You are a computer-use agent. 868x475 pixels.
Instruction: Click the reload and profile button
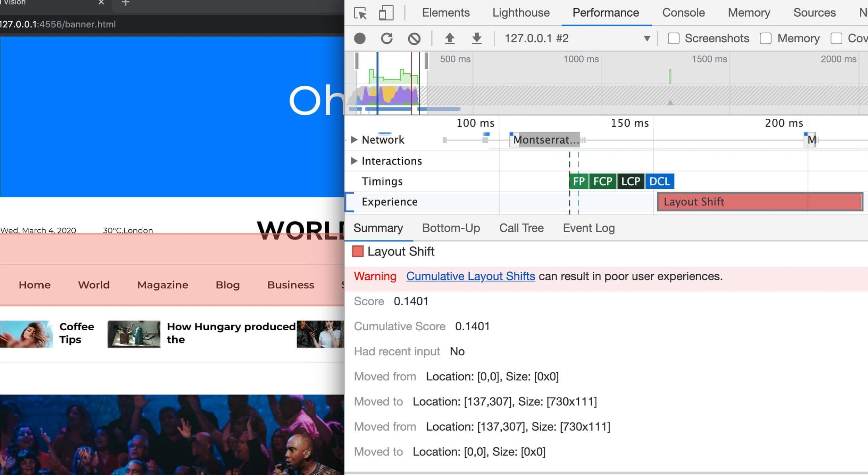[387, 38]
